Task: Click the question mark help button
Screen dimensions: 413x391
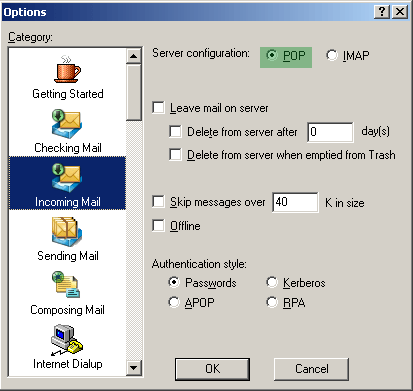Action: click(x=382, y=12)
